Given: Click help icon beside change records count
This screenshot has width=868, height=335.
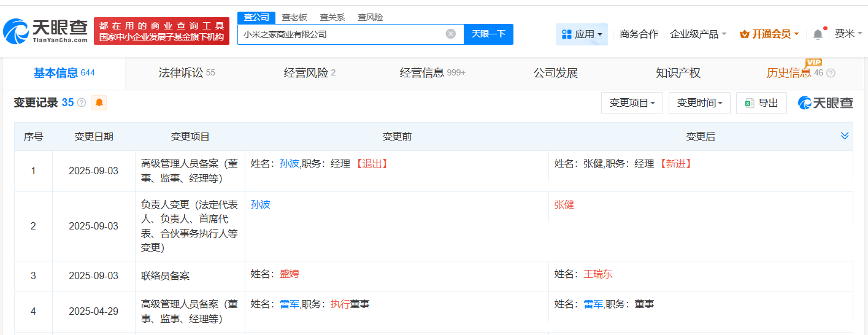Looking at the screenshot, I should tap(81, 103).
